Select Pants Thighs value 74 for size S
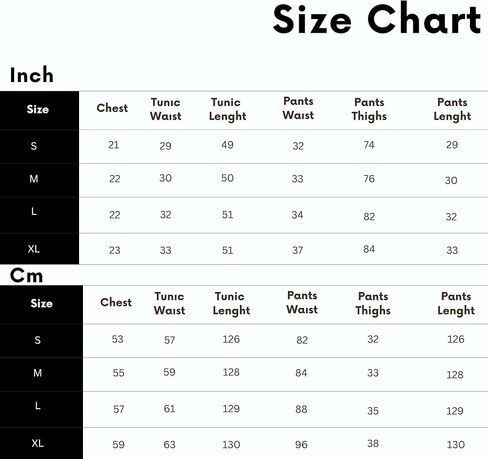 coord(369,145)
